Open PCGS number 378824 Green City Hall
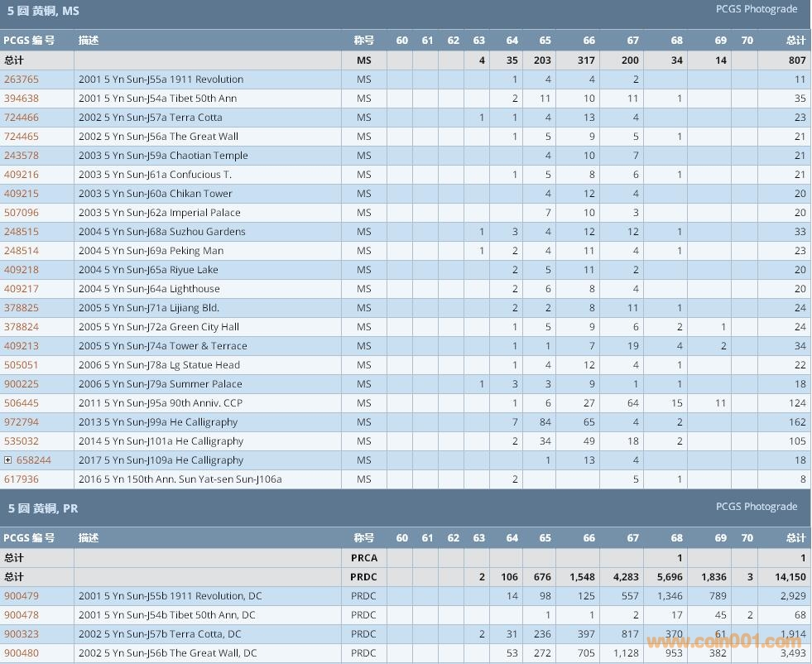812x664 pixels. 22,327
